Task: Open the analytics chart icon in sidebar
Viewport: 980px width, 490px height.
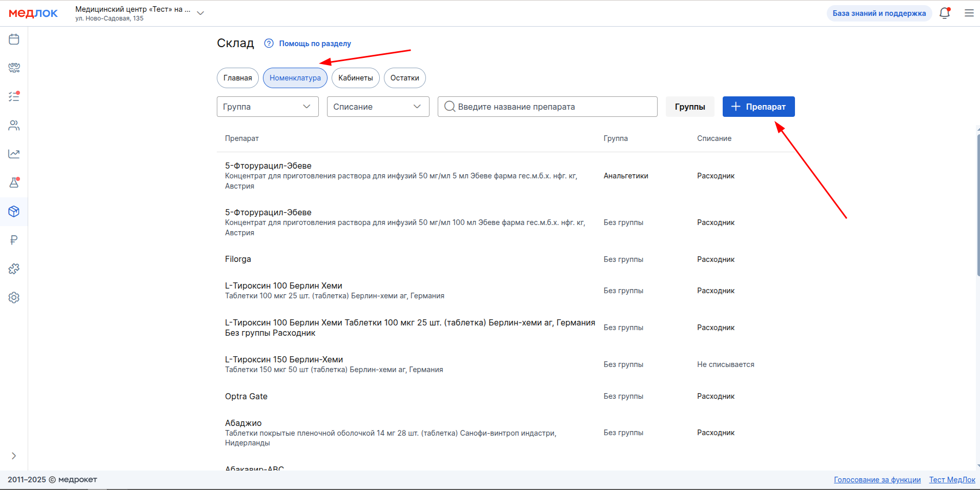Action: pyautogui.click(x=14, y=154)
